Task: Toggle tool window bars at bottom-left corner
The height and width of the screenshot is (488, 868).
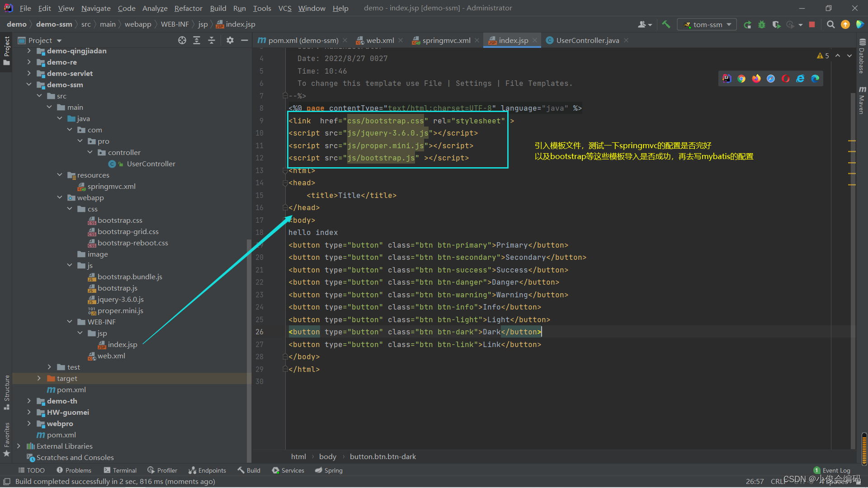Action: [7, 482]
